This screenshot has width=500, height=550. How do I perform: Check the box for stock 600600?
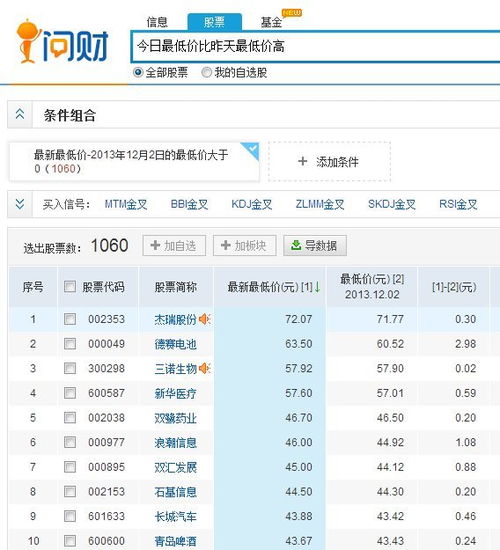(x=70, y=541)
